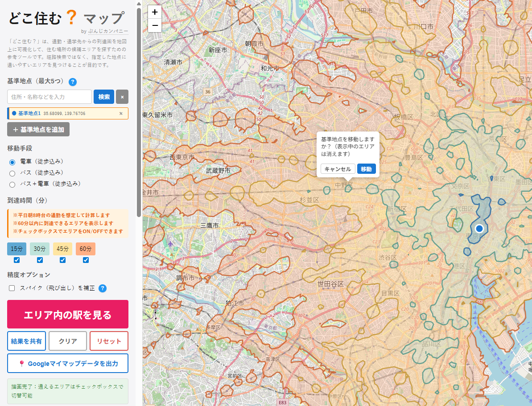The width and height of the screenshot is (532, 406).
Task: Click the scrollbar up arrow of sidebar
Action: (x=139, y=4)
